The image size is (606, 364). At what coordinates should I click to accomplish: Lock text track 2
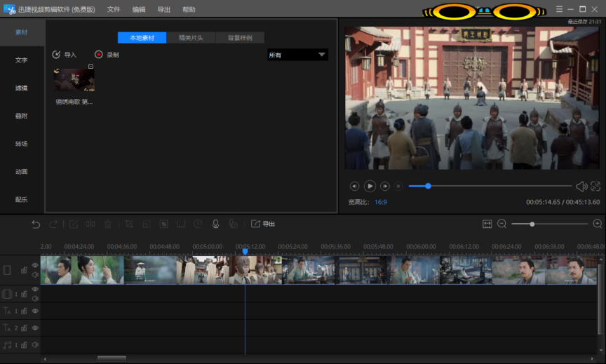coord(24,328)
